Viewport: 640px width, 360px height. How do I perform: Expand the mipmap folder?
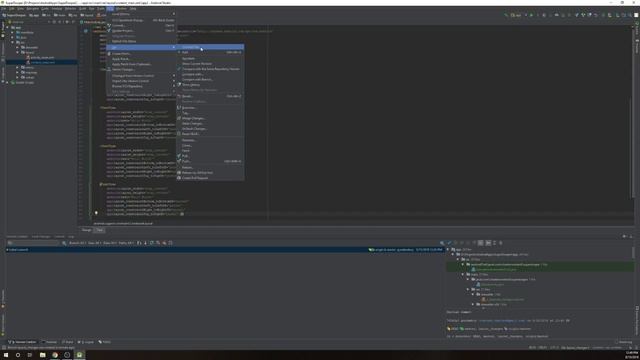pyautogui.click(x=18, y=72)
